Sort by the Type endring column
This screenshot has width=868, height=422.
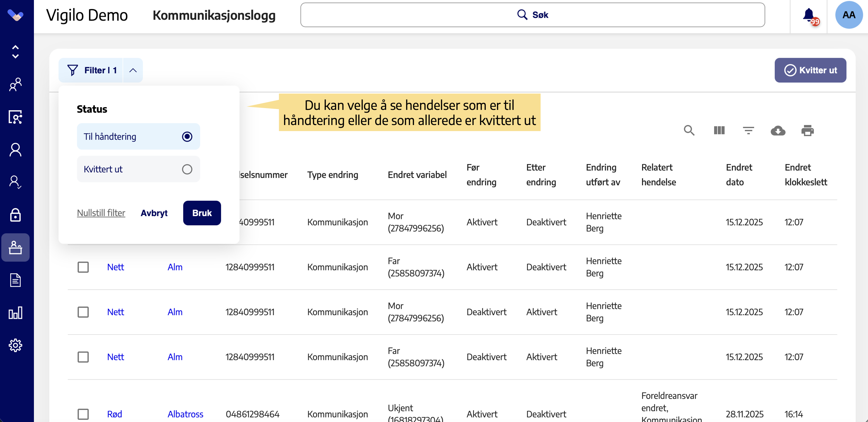tap(333, 175)
